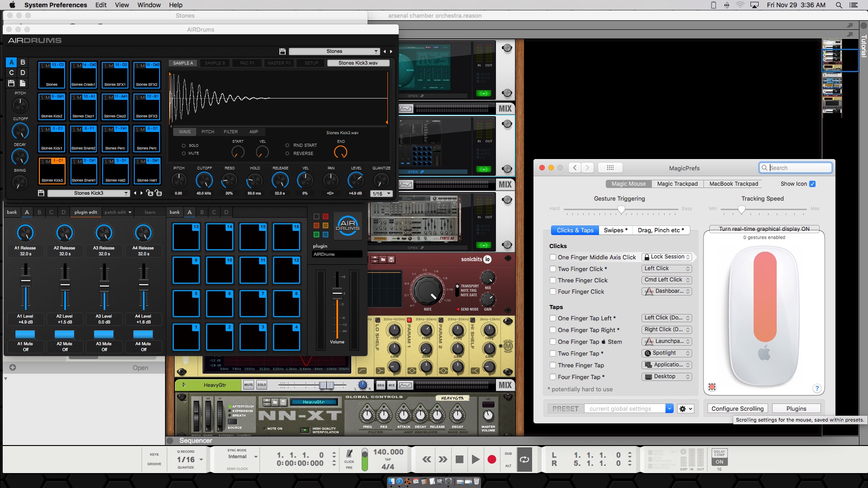Check the Three Finger Tap option
The image size is (868, 488).
click(552, 365)
